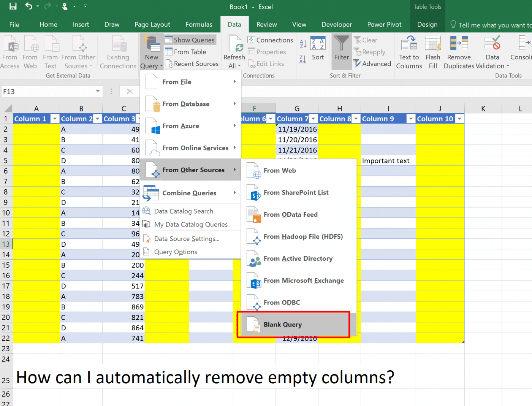532x406 pixels.
Task: Select From SharePoint List
Action: (x=299, y=193)
